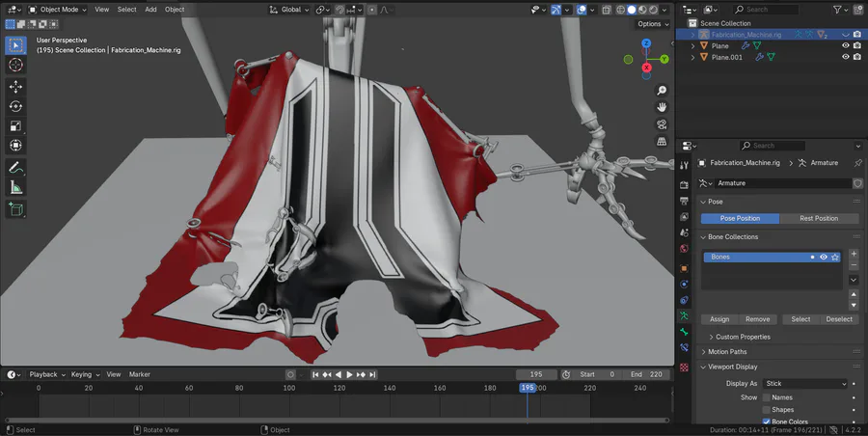Click the pan view hand icon

coord(662,106)
